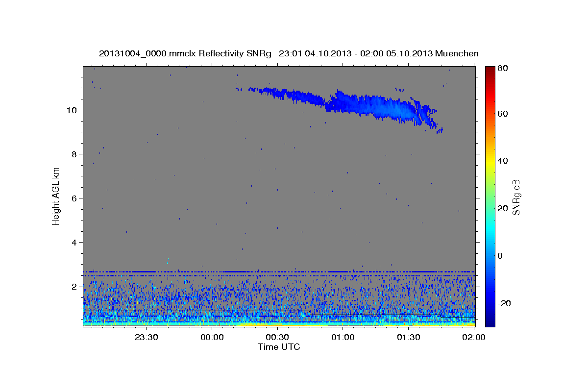Click the height tick label 10

pyautogui.click(x=73, y=110)
